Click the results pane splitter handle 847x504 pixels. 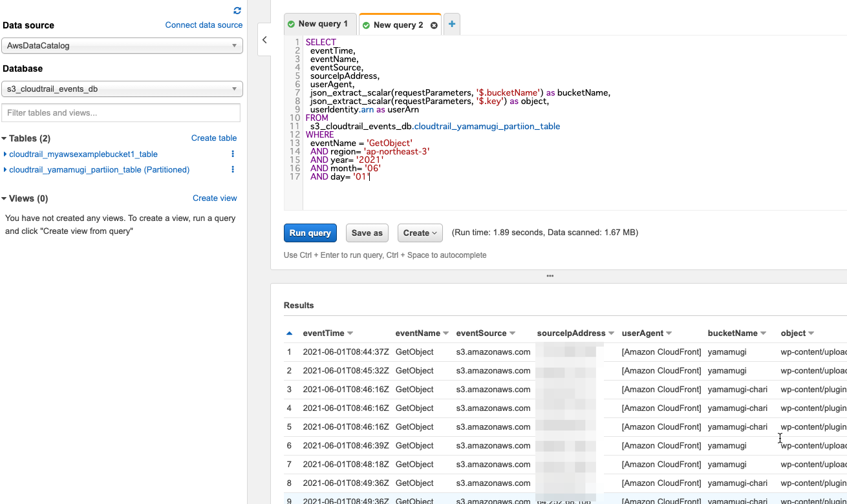tap(550, 276)
